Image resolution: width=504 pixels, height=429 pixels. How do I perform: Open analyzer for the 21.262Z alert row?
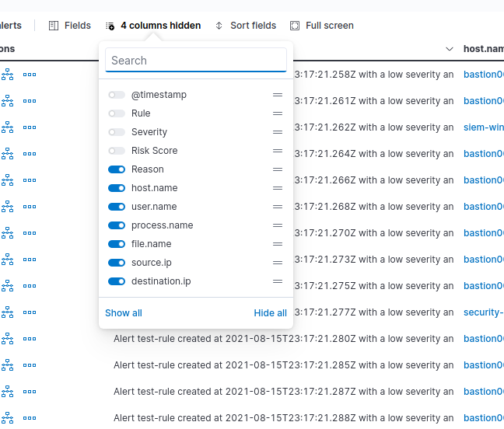8,127
